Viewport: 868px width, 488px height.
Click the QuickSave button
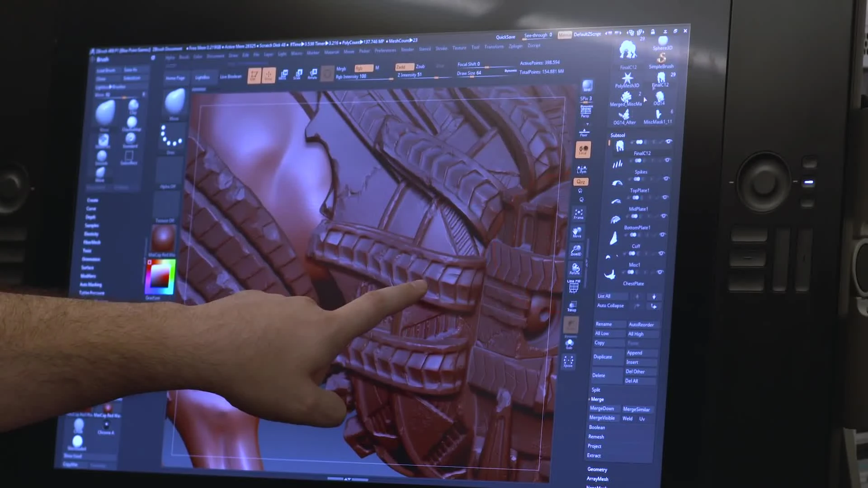[x=505, y=37]
